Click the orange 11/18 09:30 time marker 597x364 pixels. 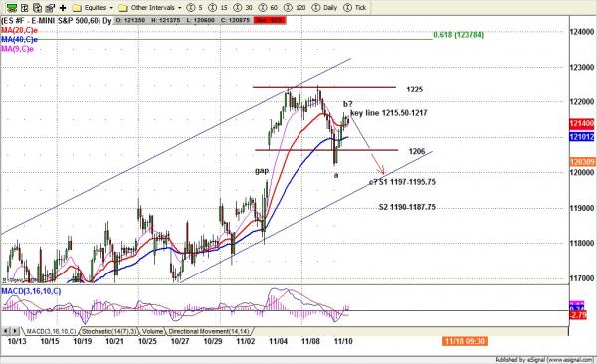464,341
